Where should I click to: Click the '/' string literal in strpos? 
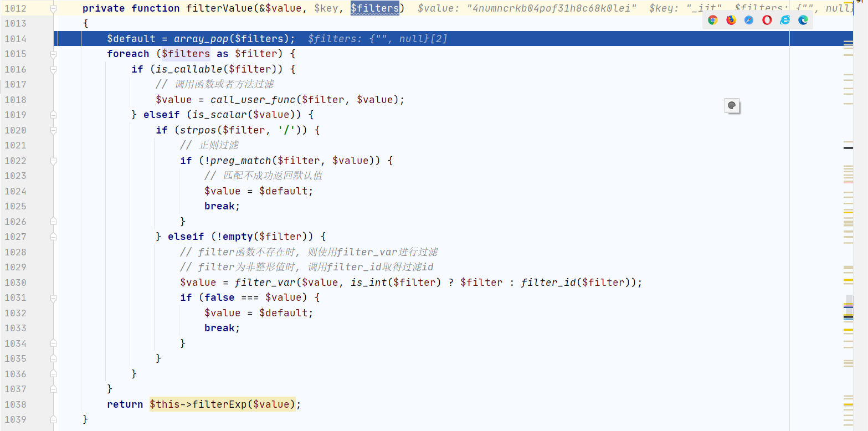[287, 130]
